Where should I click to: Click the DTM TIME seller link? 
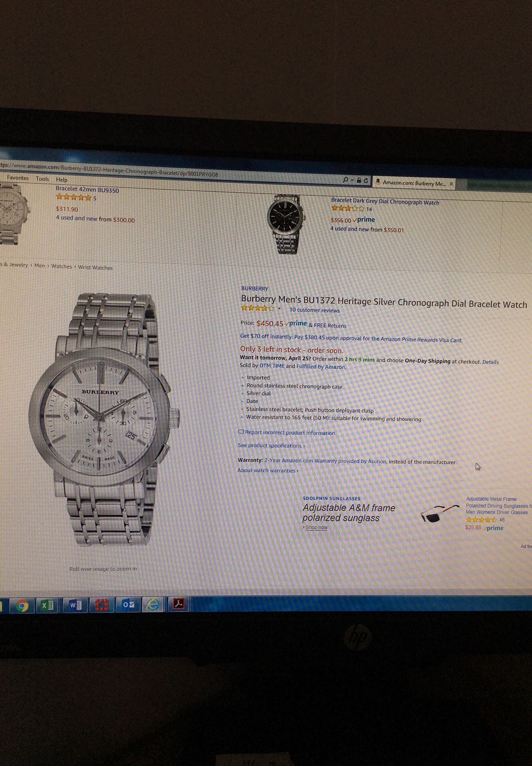click(x=272, y=366)
